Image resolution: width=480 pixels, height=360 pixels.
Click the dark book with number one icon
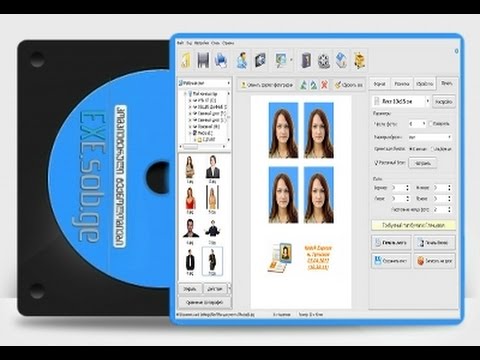point(306,60)
